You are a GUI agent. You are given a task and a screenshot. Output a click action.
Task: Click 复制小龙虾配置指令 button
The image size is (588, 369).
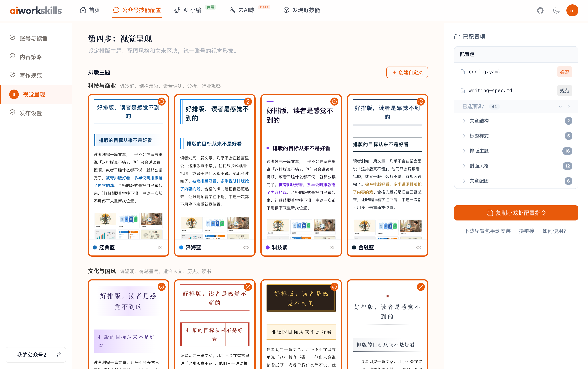(516, 213)
